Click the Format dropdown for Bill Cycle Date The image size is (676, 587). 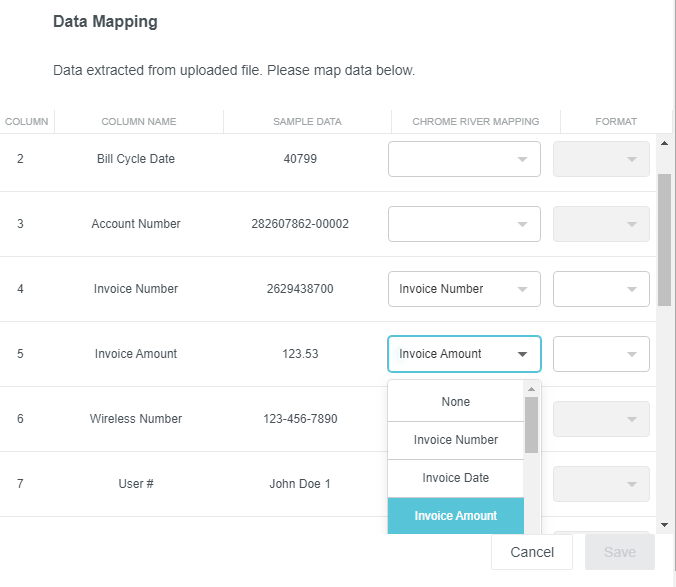pos(601,159)
